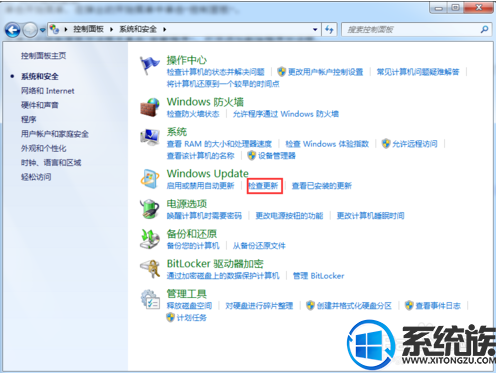Open the Windows Update heading
Image resolution: width=496 pixels, height=373 pixels.
coord(208,173)
